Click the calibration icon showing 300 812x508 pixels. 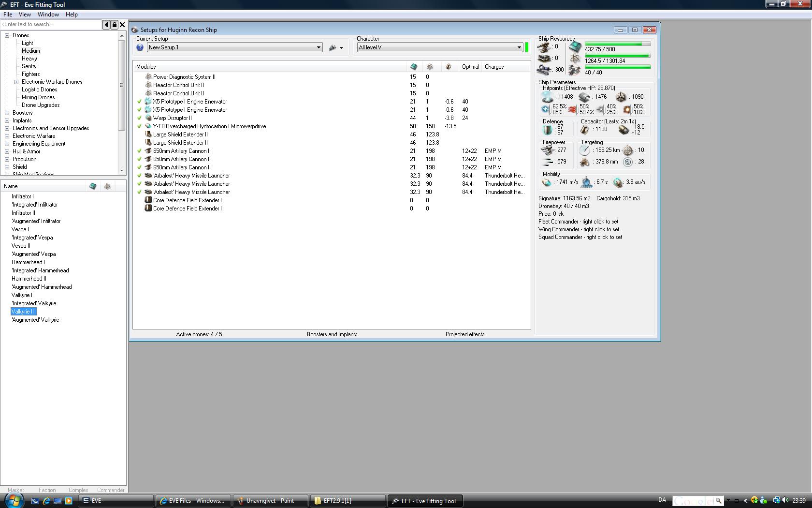[545, 70]
